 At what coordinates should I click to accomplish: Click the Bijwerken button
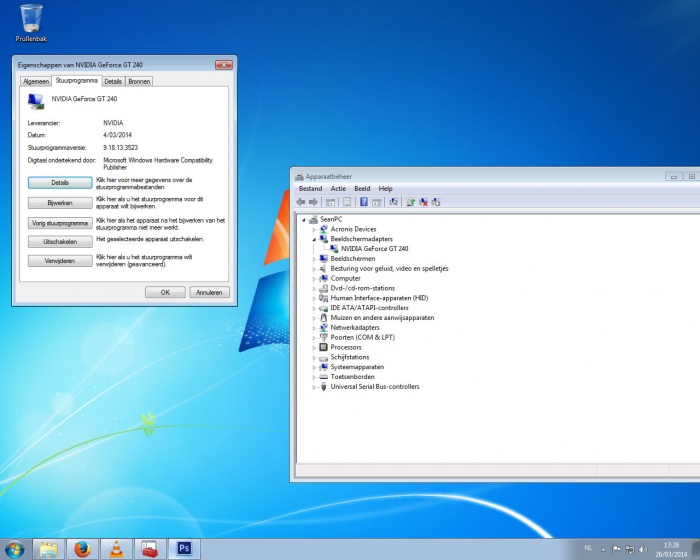(x=60, y=203)
